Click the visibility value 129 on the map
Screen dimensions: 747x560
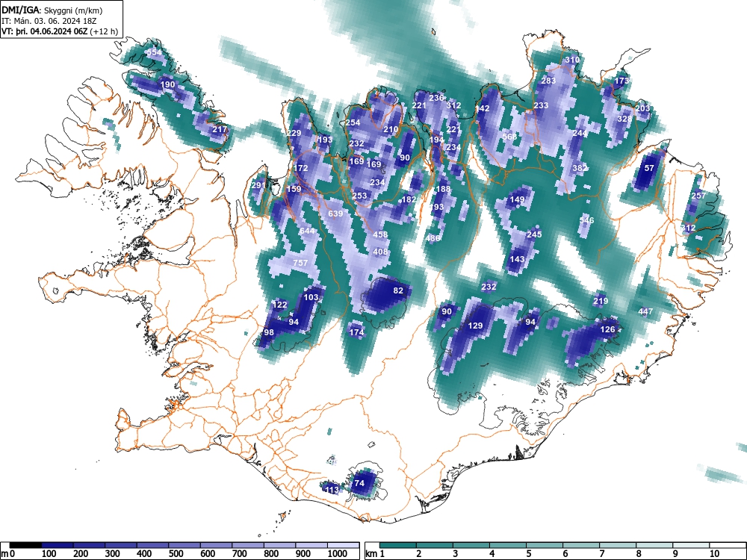coord(475,326)
